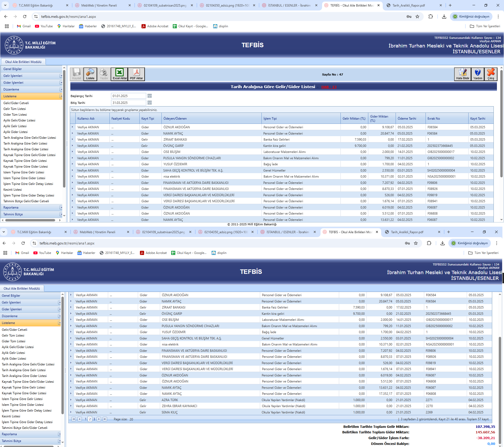Image resolution: width=504 pixels, height=447 pixels.
Task: Select the Okul Aile Birlikleri Modülü tab
Action: pos(23,62)
